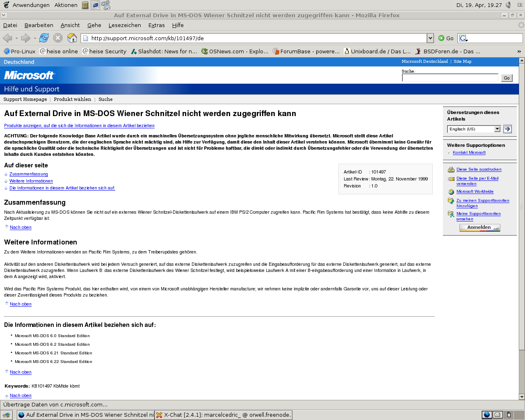Click the Microsoft Suche text field
This screenshot has width=525, height=420.
coord(450,78)
